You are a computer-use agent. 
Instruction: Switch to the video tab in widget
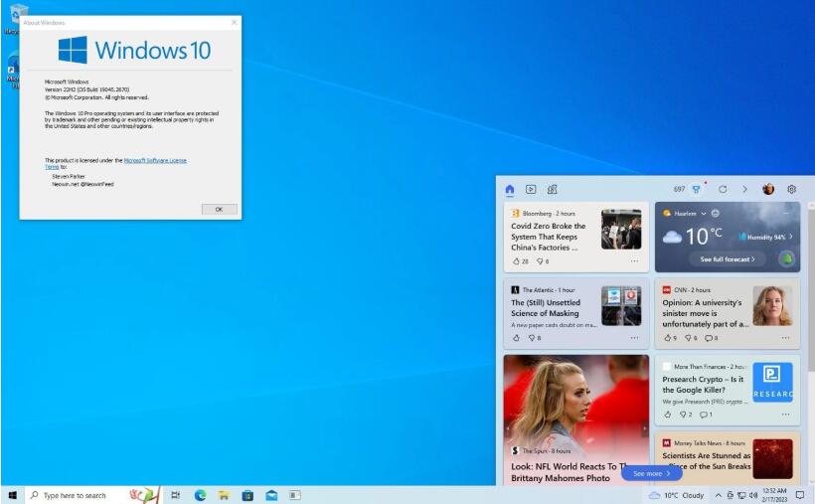[x=531, y=189]
